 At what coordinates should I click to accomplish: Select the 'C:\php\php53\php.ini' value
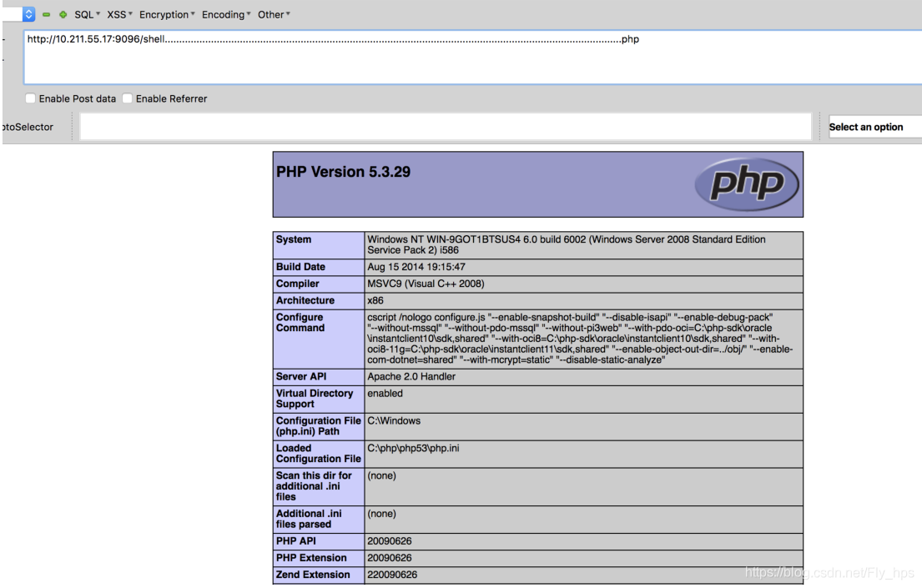click(413, 449)
